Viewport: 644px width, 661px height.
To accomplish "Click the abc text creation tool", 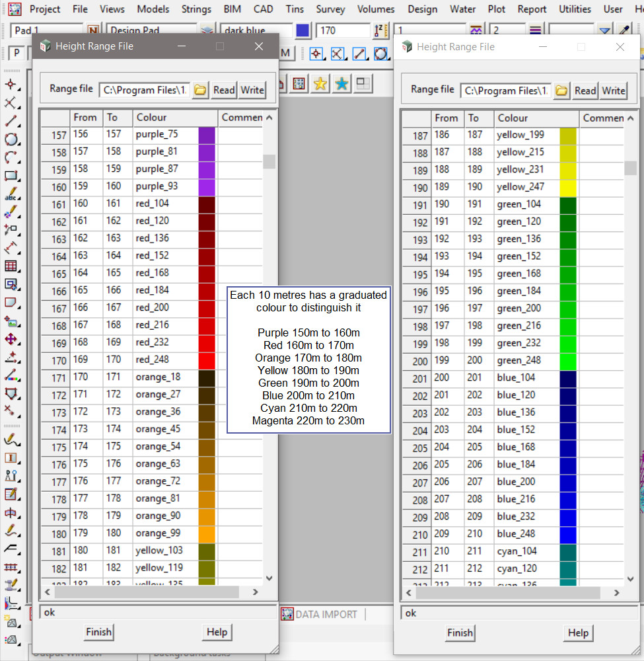I will tap(11, 195).
